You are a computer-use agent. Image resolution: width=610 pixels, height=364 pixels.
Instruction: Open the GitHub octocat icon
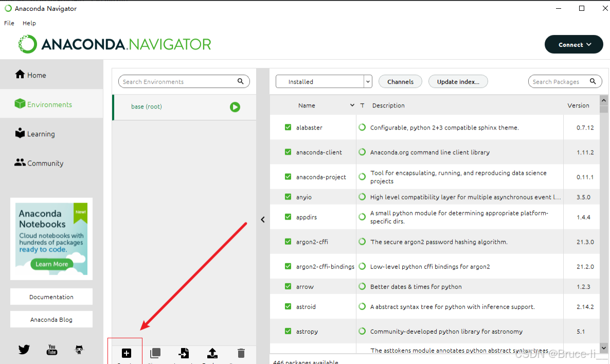79,350
